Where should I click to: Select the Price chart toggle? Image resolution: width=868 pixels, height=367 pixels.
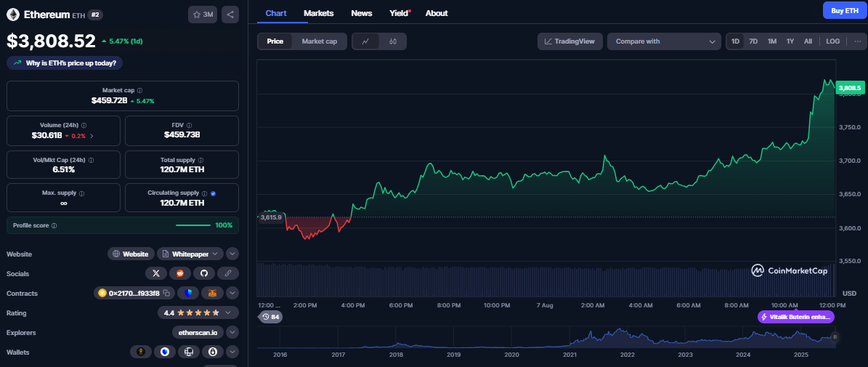[x=275, y=41]
